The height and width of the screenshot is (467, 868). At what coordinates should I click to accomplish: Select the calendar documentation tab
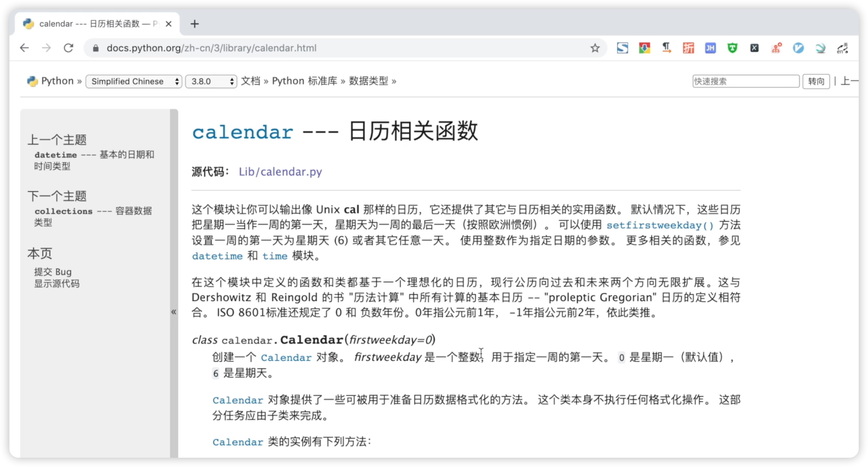(98, 24)
